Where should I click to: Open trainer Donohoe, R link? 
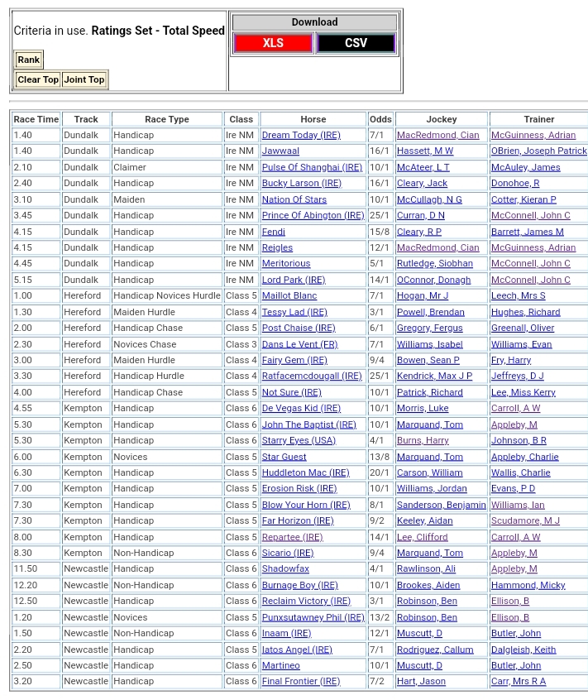(x=514, y=184)
